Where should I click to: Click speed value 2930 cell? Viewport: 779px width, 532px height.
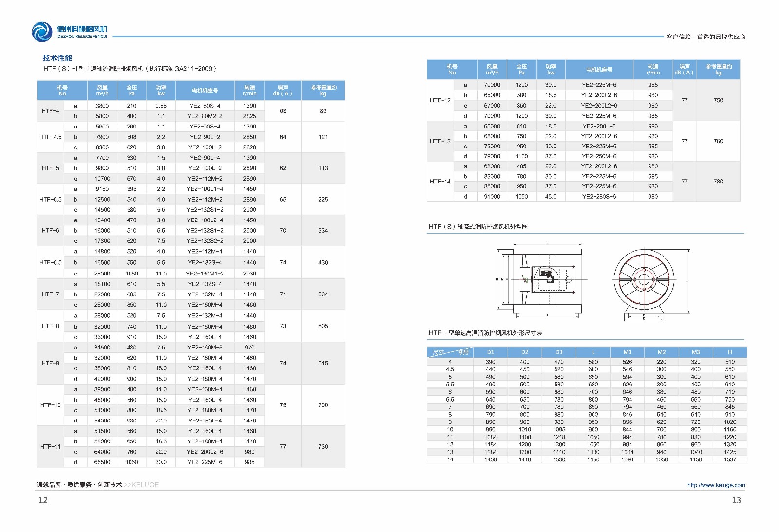click(250, 274)
